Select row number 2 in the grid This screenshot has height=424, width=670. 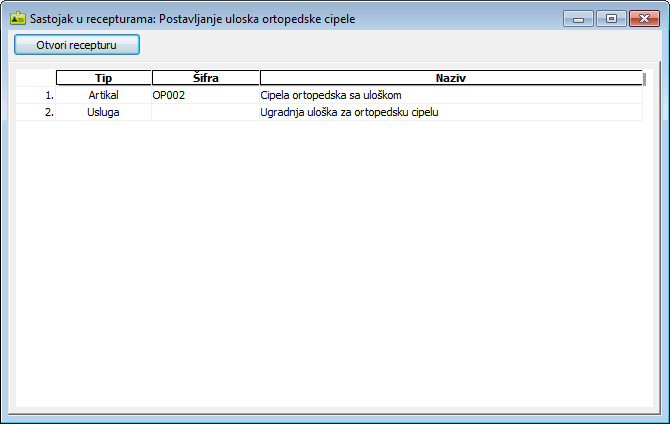(x=36, y=112)
